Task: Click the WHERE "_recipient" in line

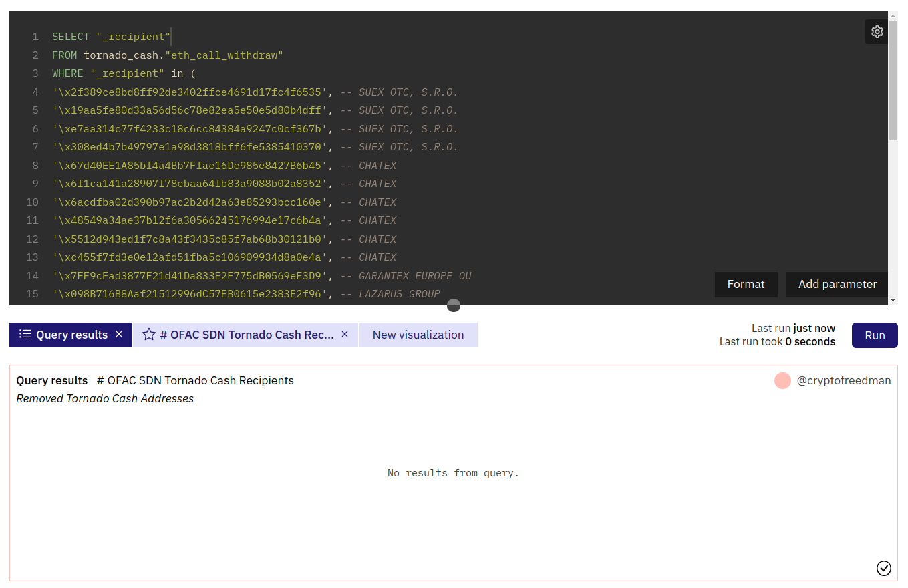Action: (x=124, y=73)
